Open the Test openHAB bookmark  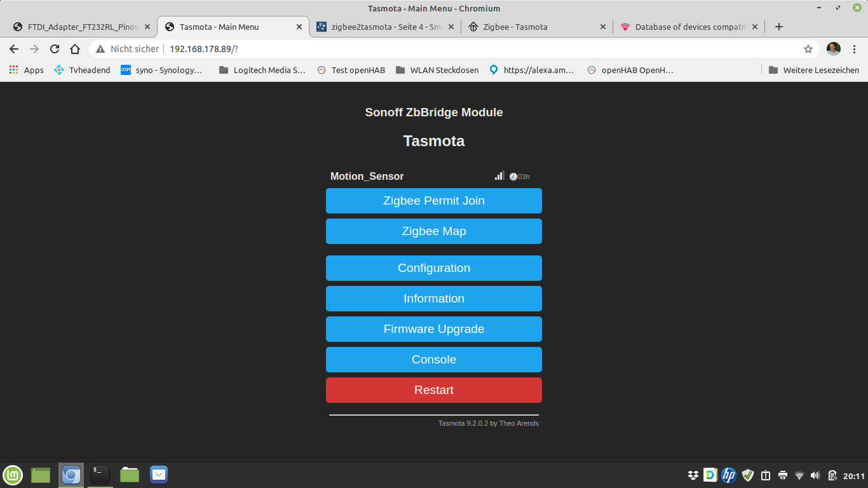click(351, 70)
